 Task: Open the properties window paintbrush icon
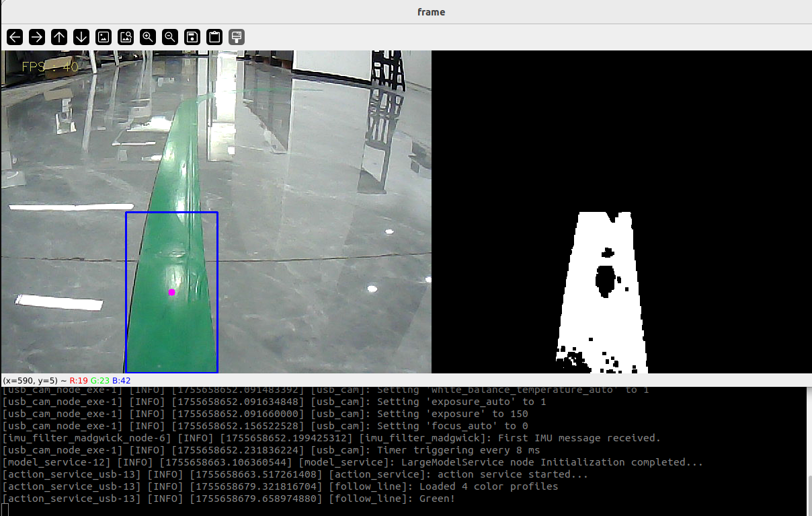[236, 37]
